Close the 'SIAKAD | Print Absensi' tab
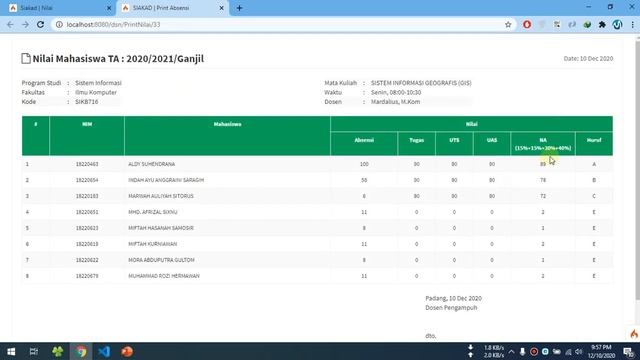The image size is (640, 360). [x=222, y=8]
